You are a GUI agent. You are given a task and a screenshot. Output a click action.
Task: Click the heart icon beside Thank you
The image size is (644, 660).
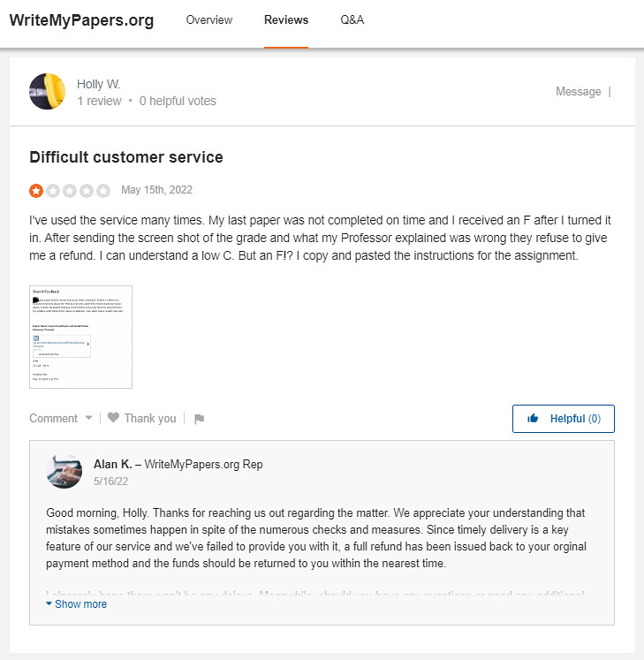[x=113, y=418]
